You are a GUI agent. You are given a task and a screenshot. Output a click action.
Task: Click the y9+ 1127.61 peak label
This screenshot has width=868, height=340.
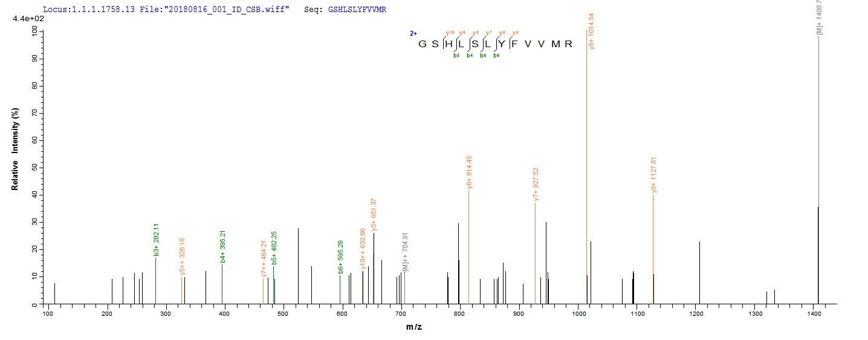click(654, 175)
